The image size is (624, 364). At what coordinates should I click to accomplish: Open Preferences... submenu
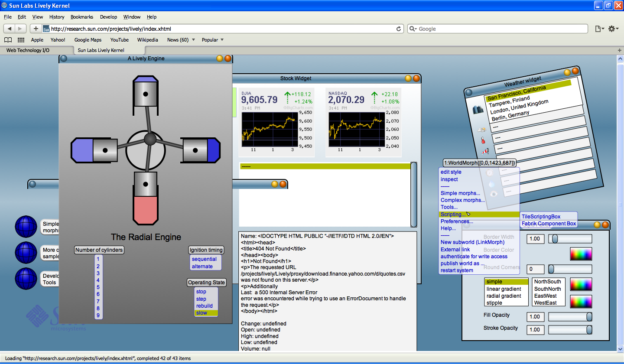457,221
